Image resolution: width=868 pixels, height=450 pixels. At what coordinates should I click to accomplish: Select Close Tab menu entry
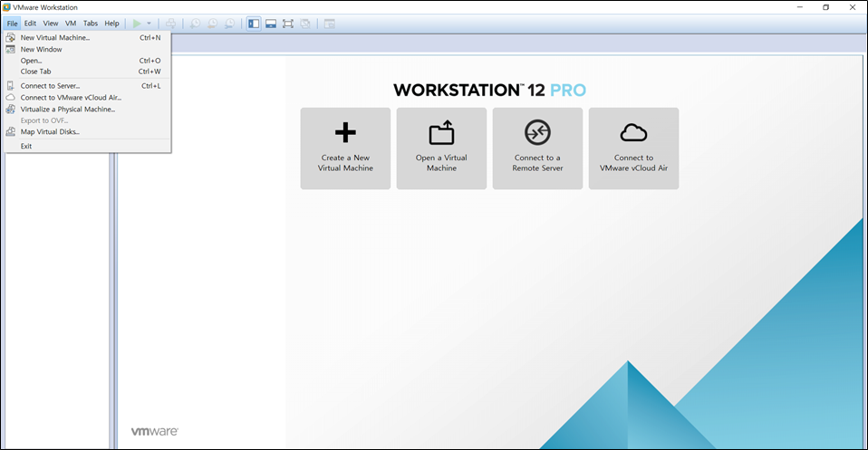[x=88, y=72]
